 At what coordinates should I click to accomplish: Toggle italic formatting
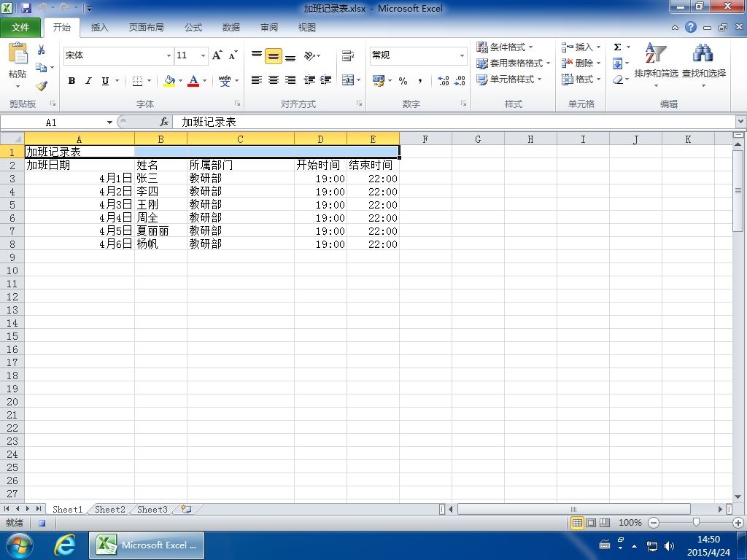pos(88,80)
